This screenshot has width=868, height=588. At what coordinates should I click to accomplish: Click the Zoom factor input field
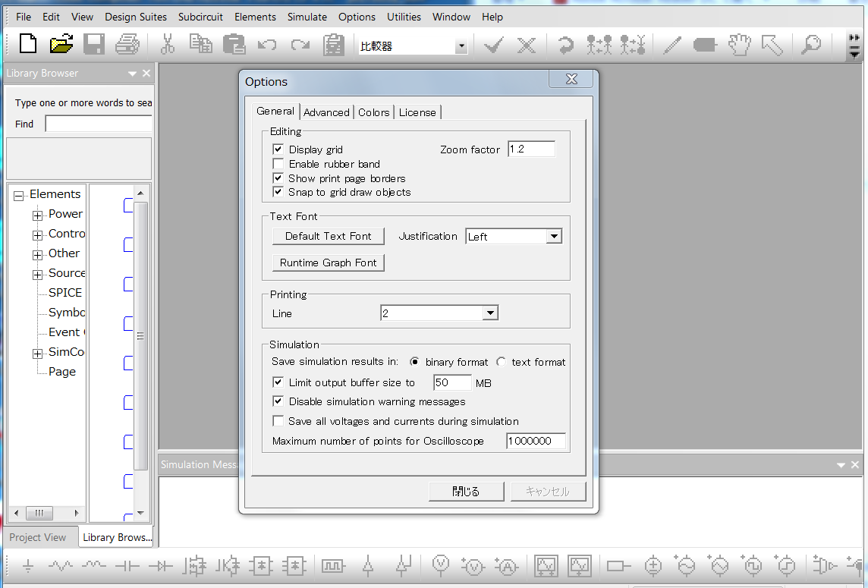pos(531,149)
